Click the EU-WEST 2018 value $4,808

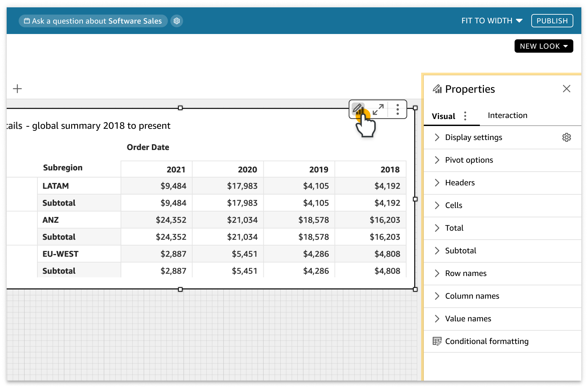[x=387, y=254]
